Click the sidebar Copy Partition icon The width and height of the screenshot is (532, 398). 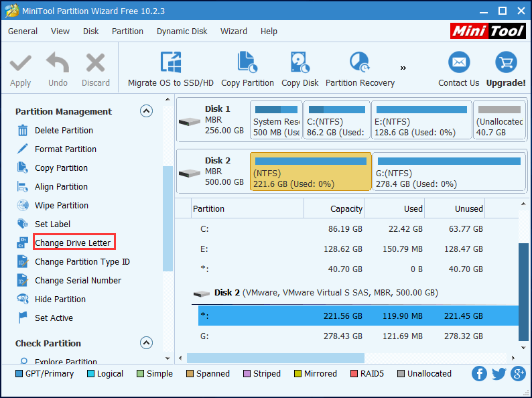[23, 168]
